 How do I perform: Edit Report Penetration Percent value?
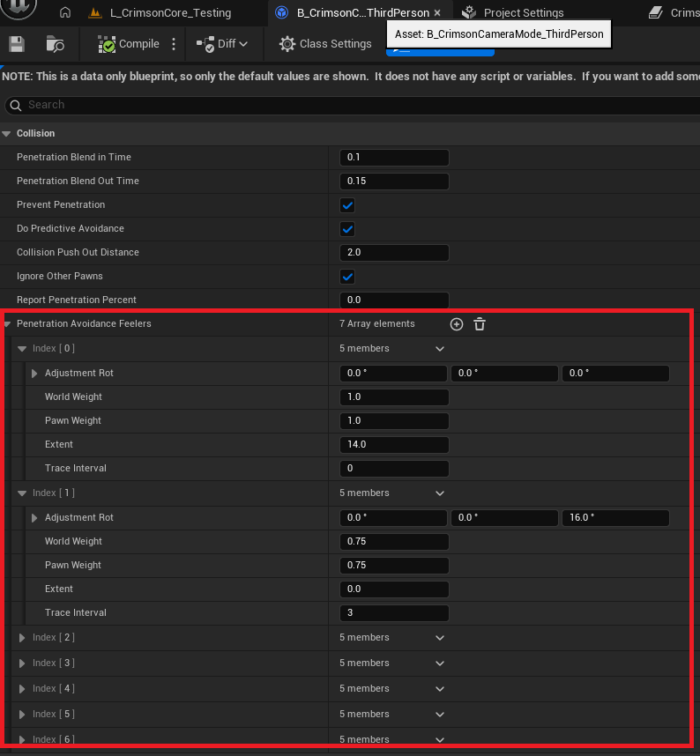tap(394, 300)
